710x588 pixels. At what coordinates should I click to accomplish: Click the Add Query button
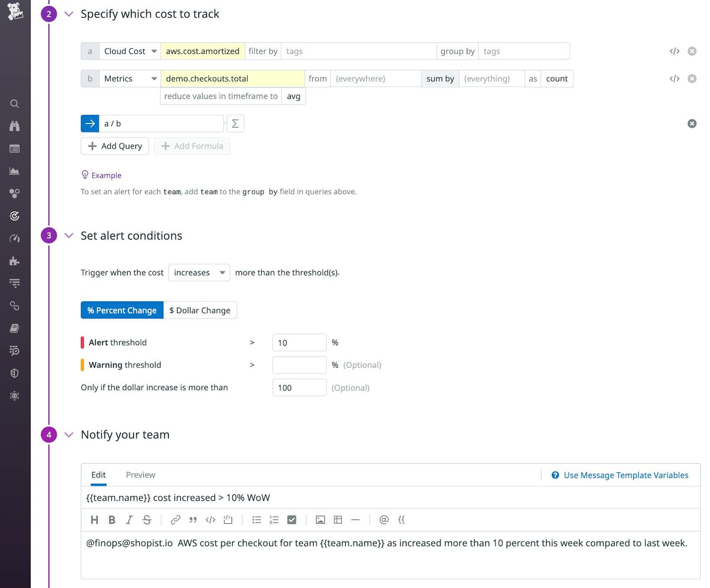[114, 146]
